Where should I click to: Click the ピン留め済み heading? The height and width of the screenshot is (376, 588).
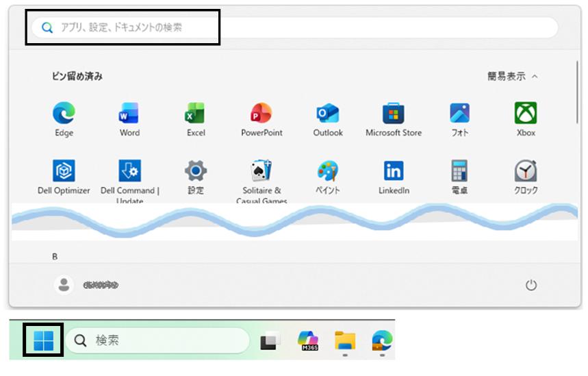click(77, 76)
